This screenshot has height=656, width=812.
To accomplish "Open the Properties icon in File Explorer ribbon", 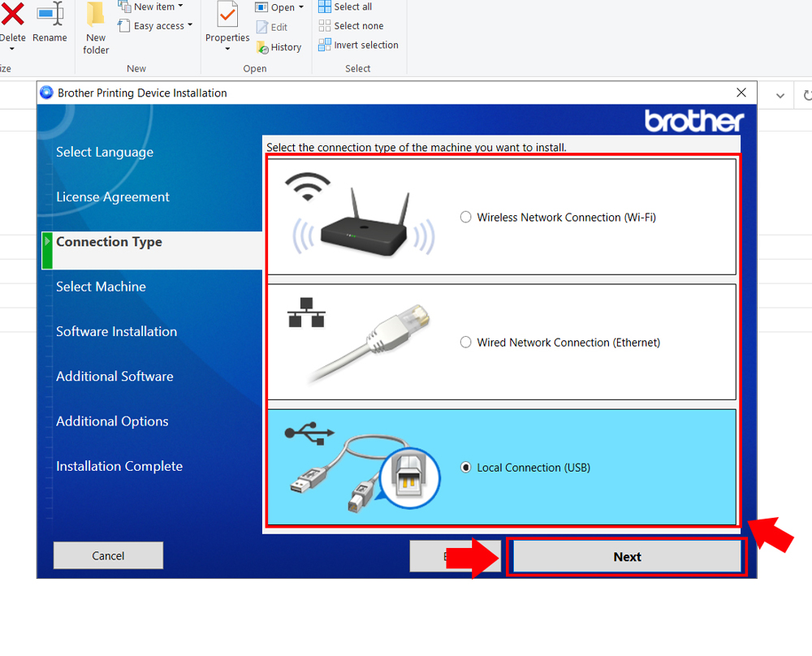I will [x=227, y=15].
